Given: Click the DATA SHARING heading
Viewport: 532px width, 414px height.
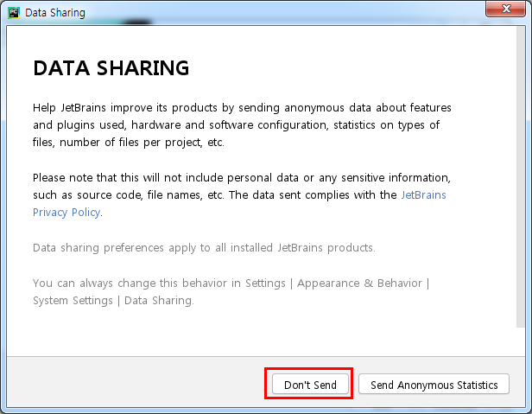Looking at the screenshot, I should click(x=111, y=68).
